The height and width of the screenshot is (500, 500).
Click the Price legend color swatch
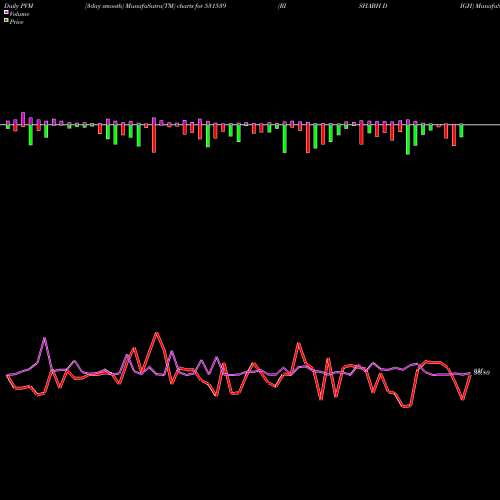coord(6,21)
